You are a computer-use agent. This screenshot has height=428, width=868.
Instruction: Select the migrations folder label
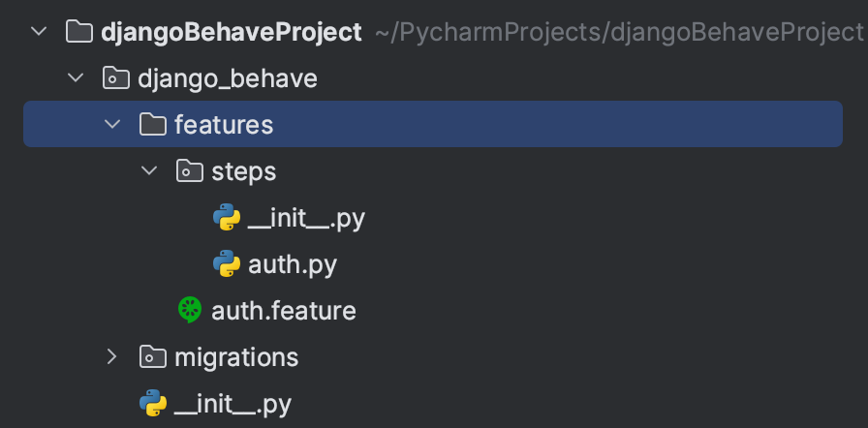click(236, 357)
